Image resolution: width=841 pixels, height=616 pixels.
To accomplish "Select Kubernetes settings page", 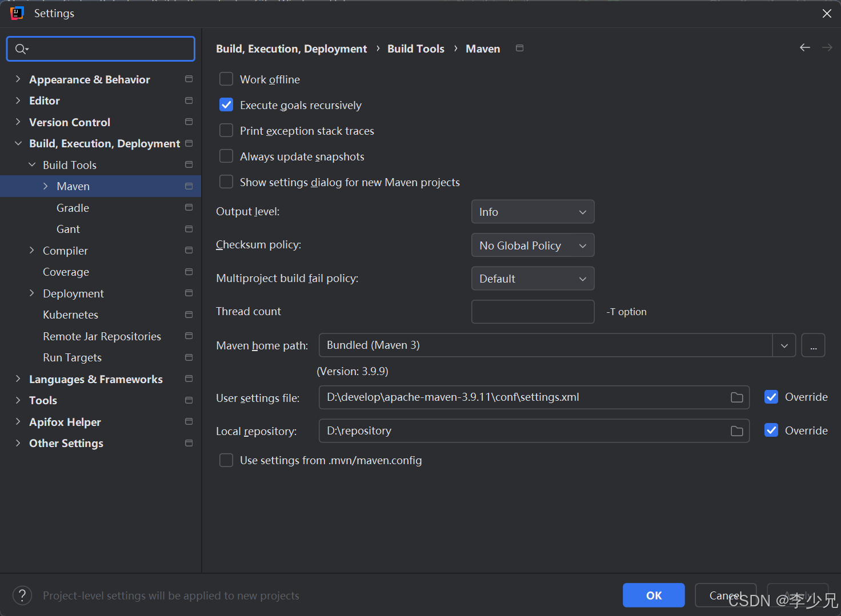I will coord(70,315).
